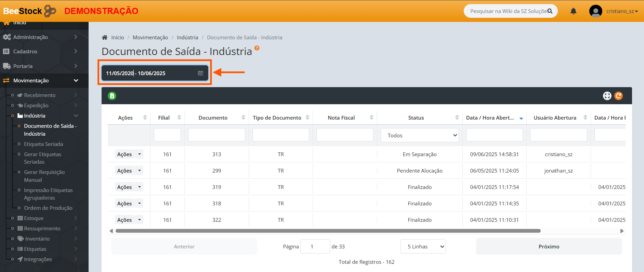Image resolution: width=644 pixels, height=272 pixels.
Task: Click the user avatar icon
Action: [595, 11]
